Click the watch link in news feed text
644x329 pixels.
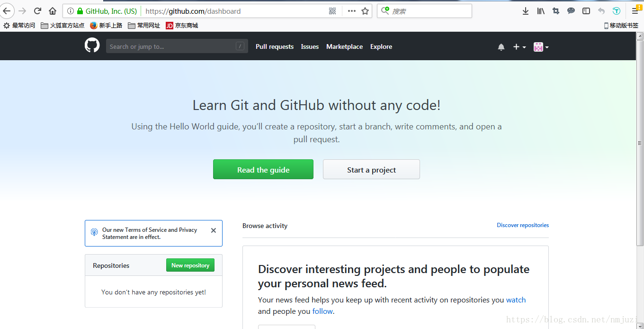[x=516, y=300]
